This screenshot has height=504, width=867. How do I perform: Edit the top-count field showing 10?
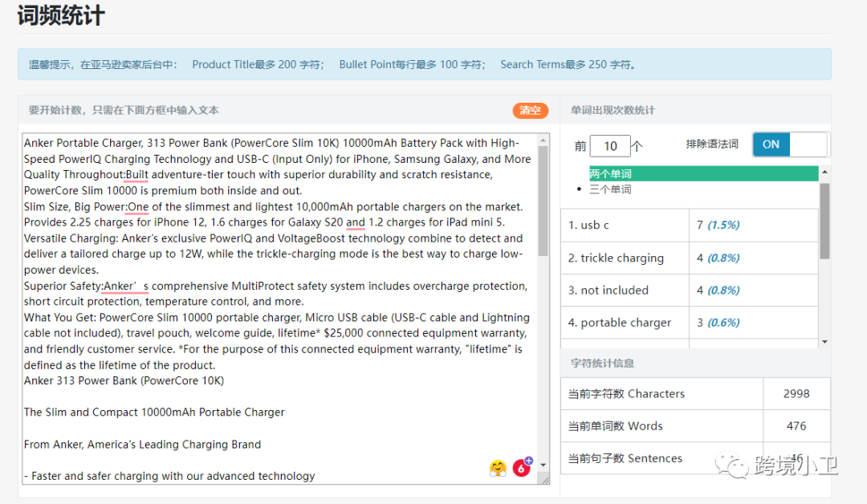tap(610, 146)
